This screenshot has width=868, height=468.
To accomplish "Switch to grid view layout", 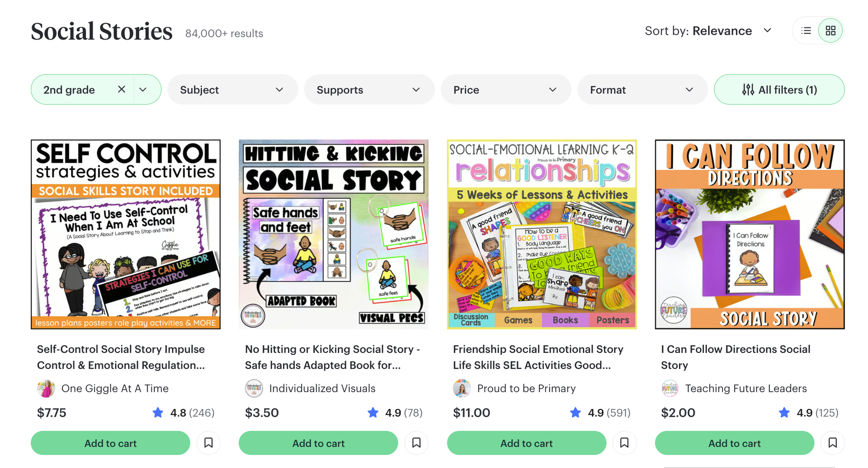I will click(x=830, y=31).
